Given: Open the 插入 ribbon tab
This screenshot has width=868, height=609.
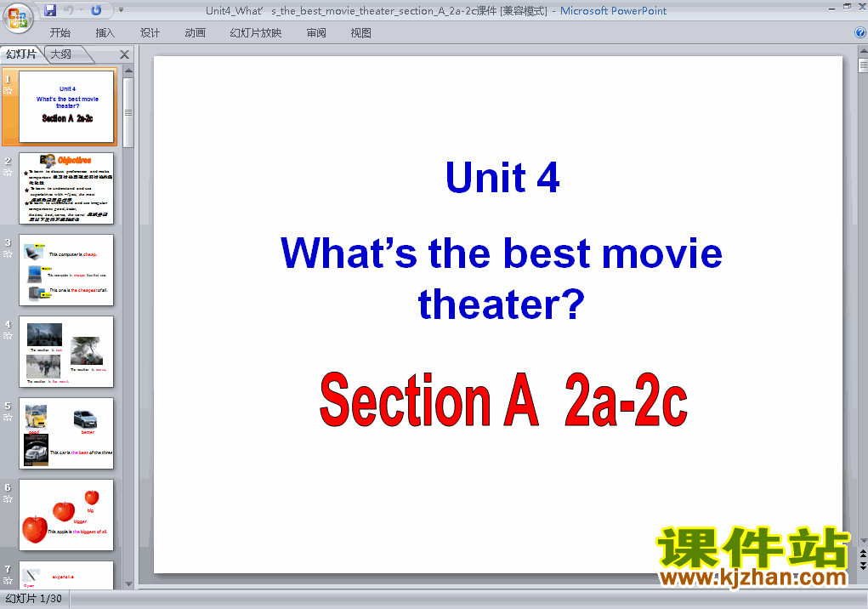Looking at the screenshot, I should (105, 33).
